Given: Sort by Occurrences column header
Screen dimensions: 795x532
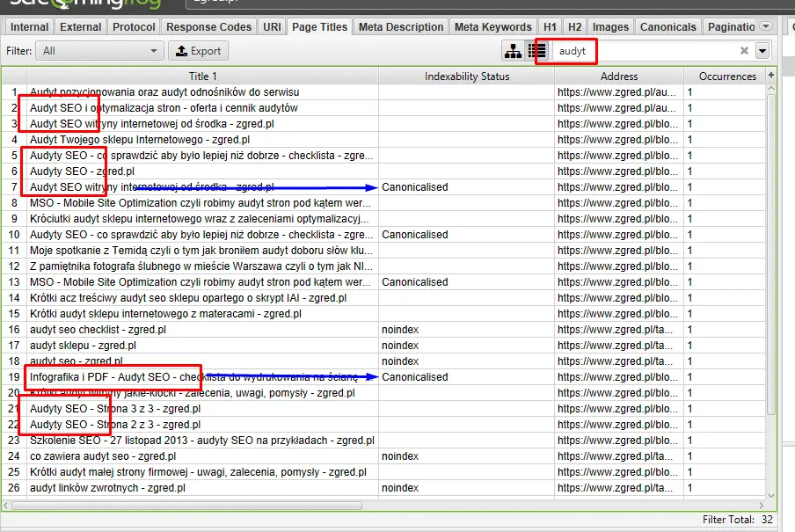Looking at the screenshot, I should point(727,77).
